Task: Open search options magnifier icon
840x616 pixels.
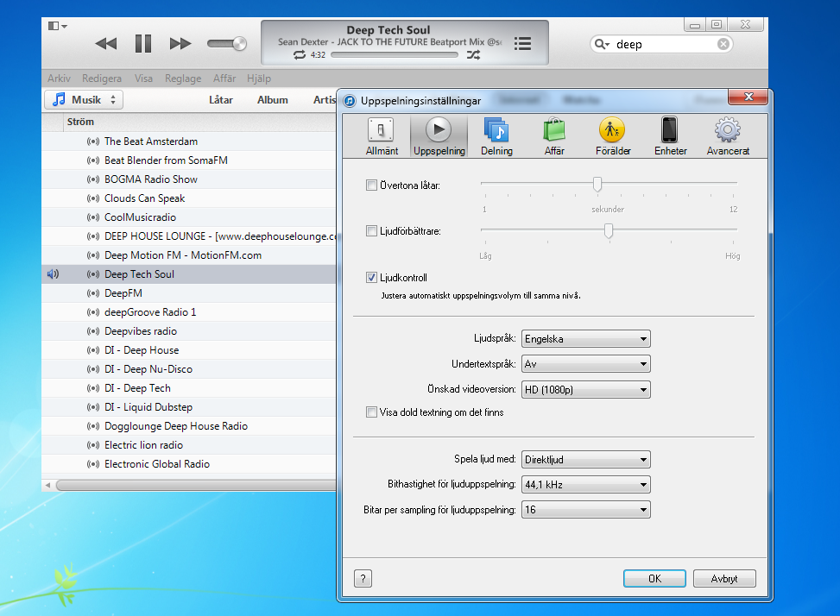Action: [602, 44]
